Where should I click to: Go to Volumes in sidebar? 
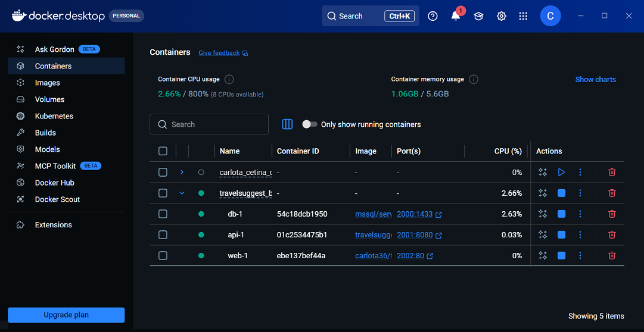(x=66, y=99)
